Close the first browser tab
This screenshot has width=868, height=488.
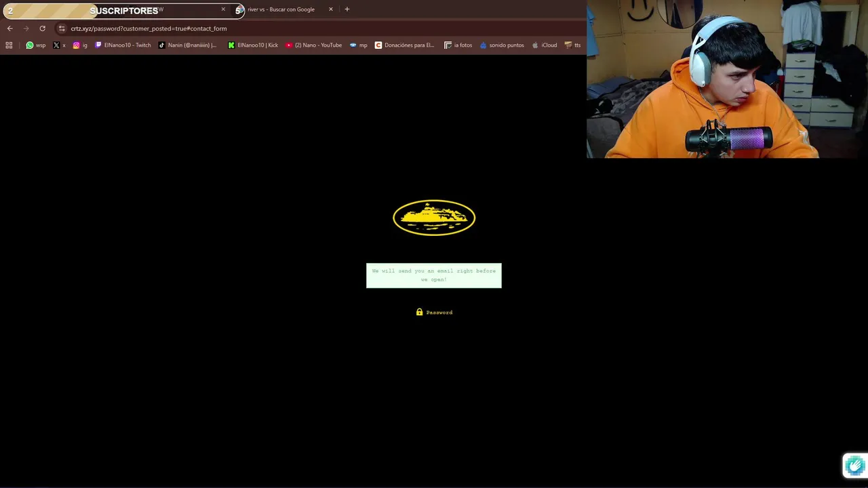223,9
